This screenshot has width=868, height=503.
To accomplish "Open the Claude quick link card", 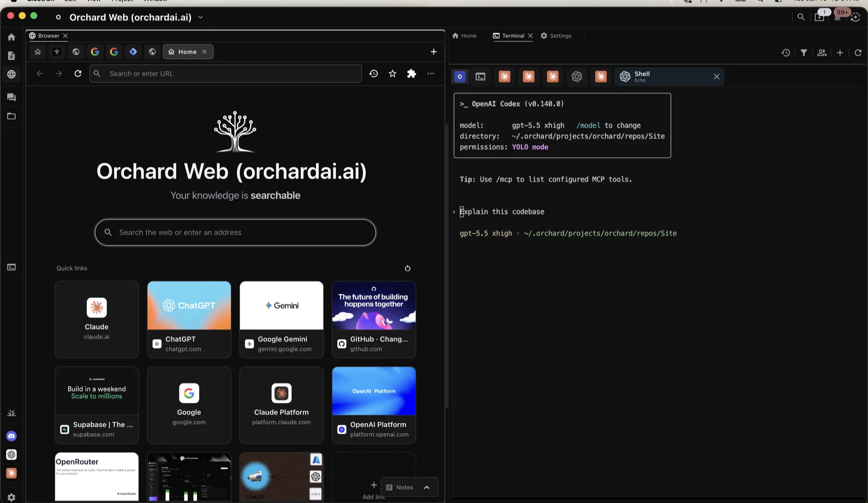I will (x=96, y=319).
